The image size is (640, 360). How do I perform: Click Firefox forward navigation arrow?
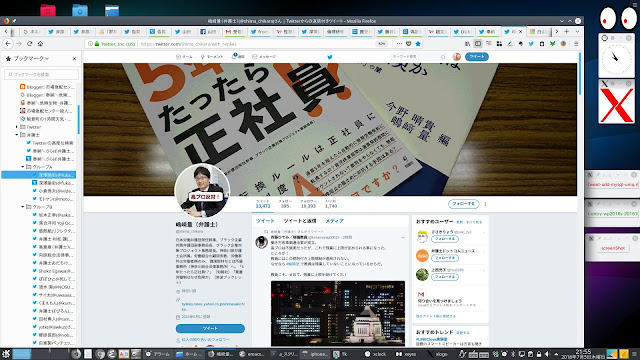19,44
